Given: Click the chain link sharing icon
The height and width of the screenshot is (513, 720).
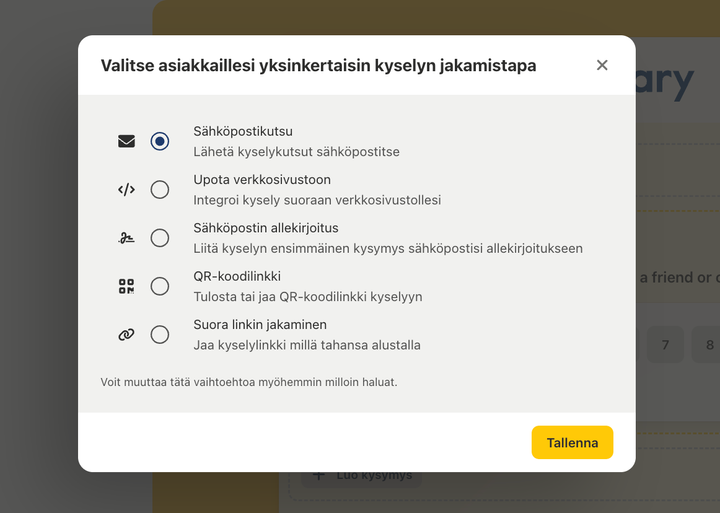Looking at the screenshot, I should [126, 335].
